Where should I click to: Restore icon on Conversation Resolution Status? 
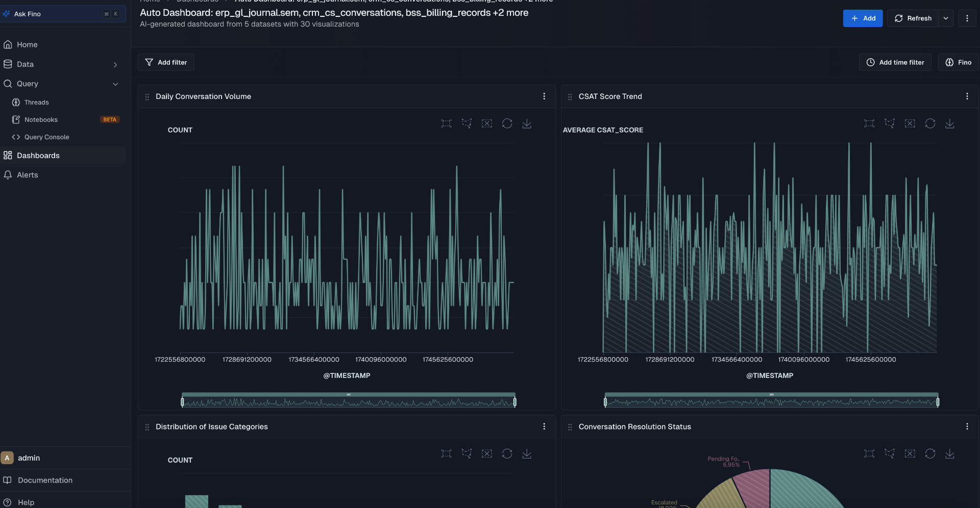pyautogui.click(x=930, y=453)
